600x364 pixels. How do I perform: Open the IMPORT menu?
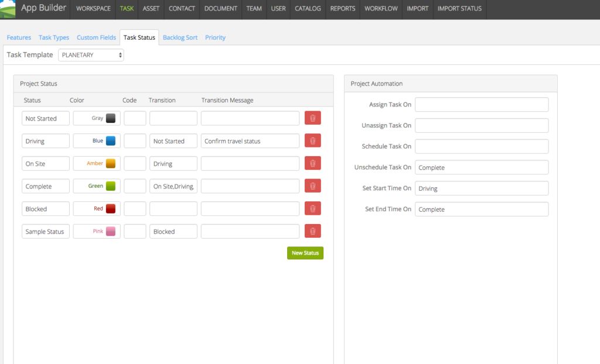pos(417,8)
